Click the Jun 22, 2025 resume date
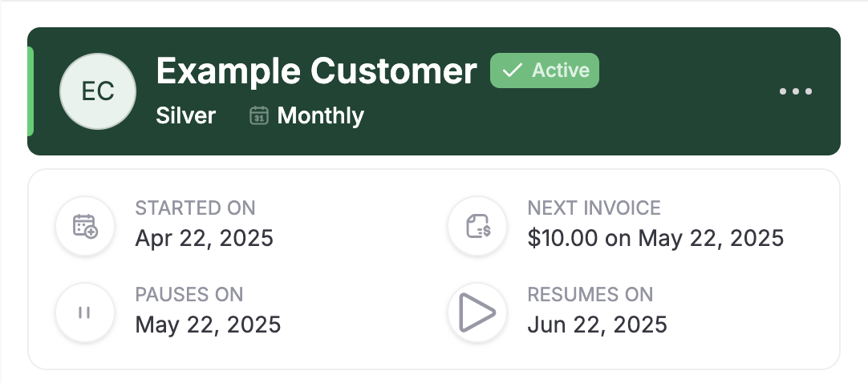The width and height of the screenshot is (868, 383). pyautogui.click(x=598, y=325)
